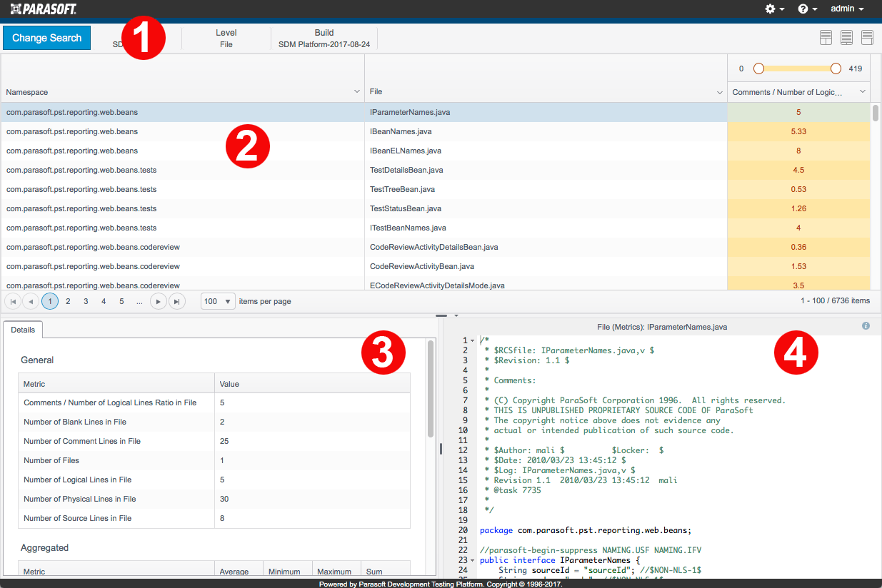
Task: Go to page 2 of results
Action: pos(68,301)
